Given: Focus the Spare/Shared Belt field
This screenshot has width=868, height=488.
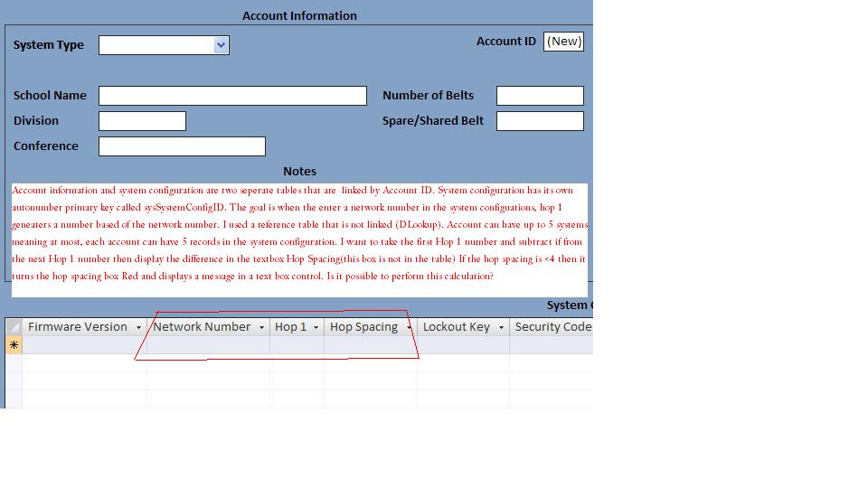Looking at the screenshot, I should click(540, 121).
